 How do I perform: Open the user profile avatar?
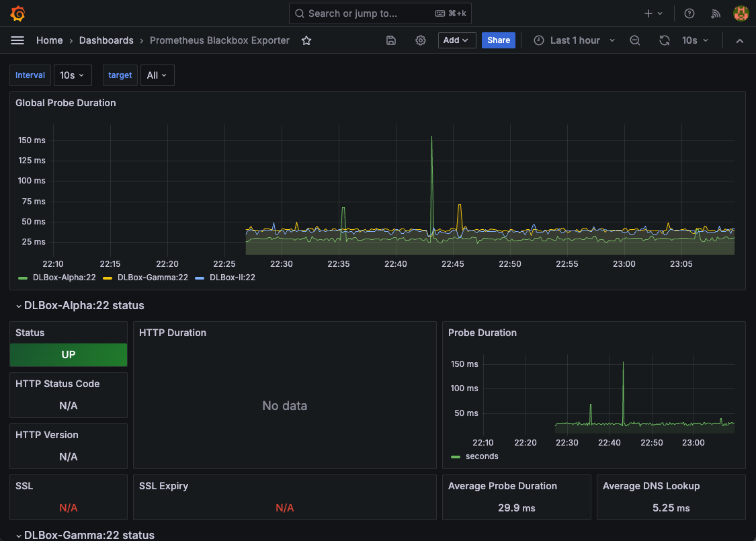pyautogui.click(x=741, y=13)
